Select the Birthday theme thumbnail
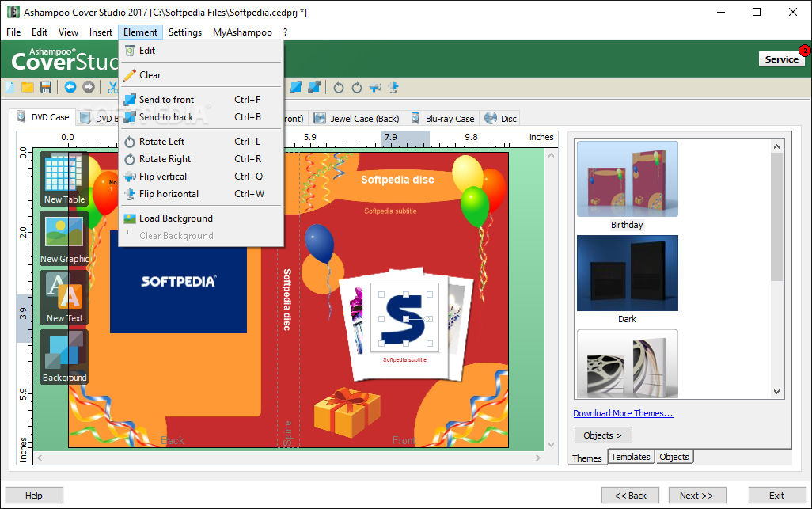This screenshot has width=812, height=509. click(x=627, y=179)
